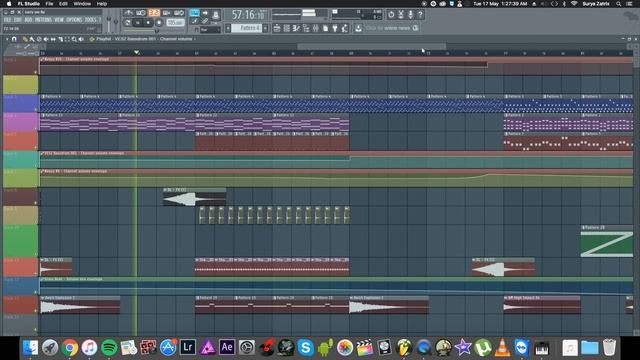This screenshot has width=640, height=360.
Task: Open Spotify from the Dock
Action: [x=109, y=348]
